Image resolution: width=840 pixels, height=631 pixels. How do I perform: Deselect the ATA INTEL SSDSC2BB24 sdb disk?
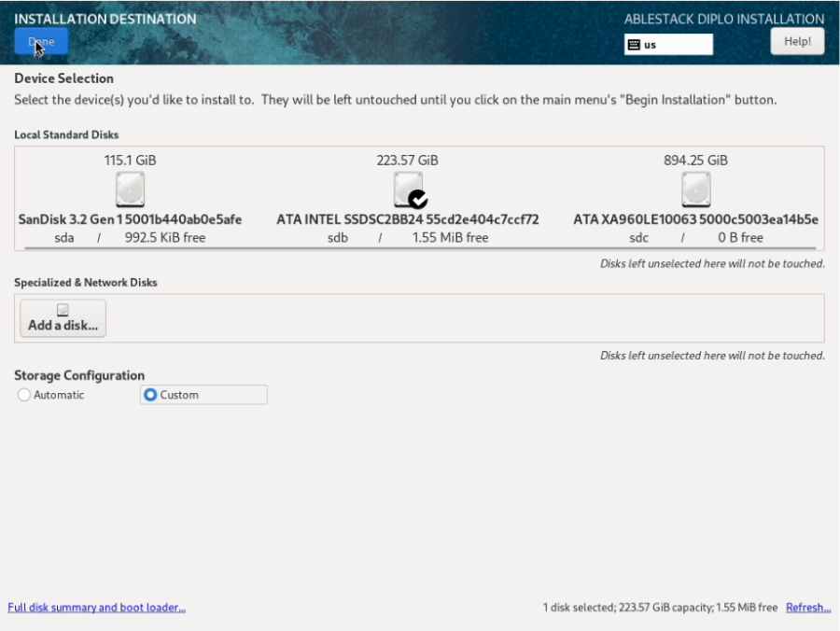pyautogui.click(x=407, y=187)
